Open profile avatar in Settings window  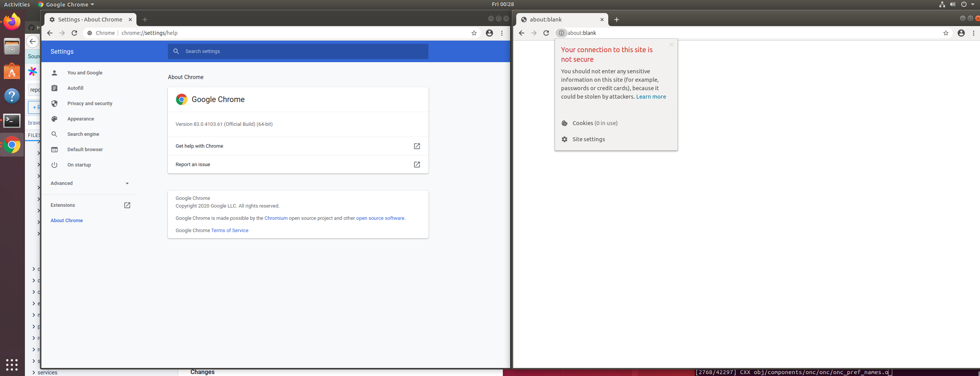489,33
